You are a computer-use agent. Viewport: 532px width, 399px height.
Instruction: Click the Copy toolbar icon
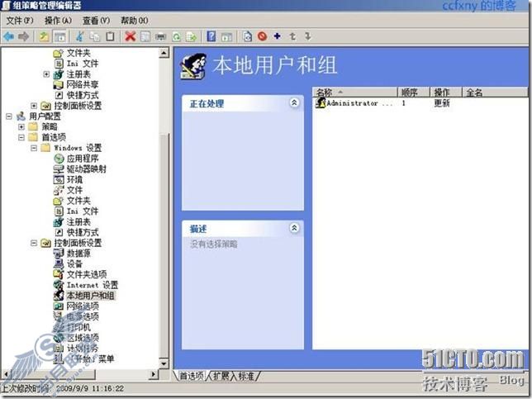(x=95, y=36)
